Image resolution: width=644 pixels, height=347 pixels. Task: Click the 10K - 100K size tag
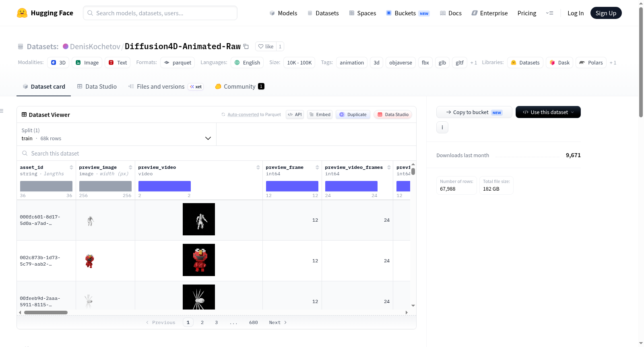(x=299, y=62)
